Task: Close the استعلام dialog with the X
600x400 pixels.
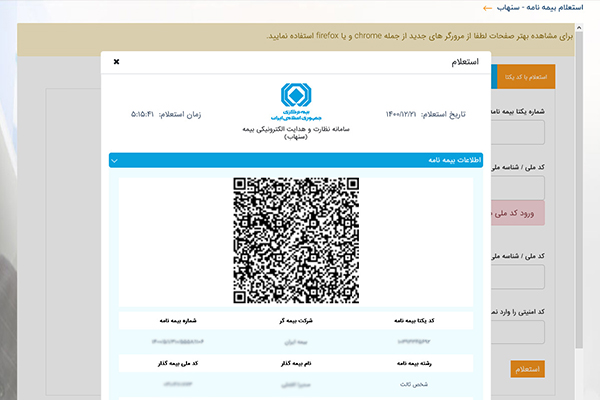Action: click(x=116, y=62)
